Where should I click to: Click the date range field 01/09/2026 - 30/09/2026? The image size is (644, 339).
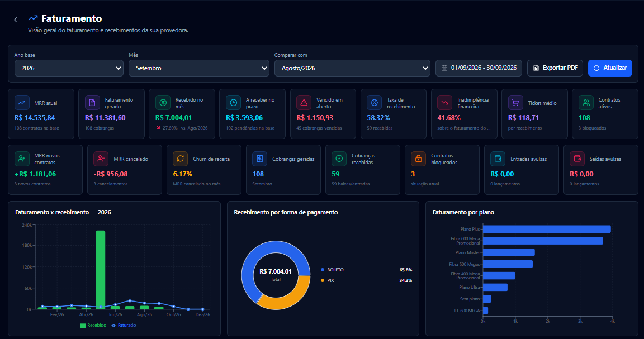click(x=479, y=68)
